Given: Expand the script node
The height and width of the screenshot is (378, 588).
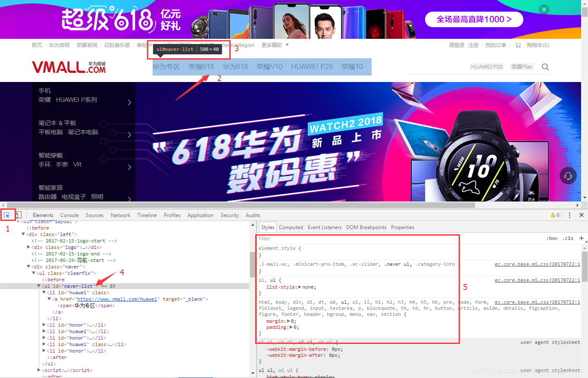Looking at the screenshot, I should click(39, 370).
